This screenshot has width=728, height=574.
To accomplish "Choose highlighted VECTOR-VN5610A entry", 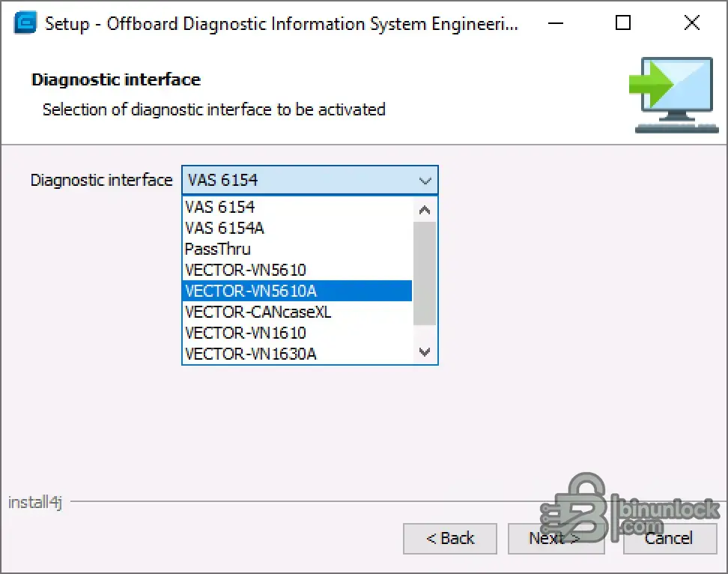I will tap(297, 291).
